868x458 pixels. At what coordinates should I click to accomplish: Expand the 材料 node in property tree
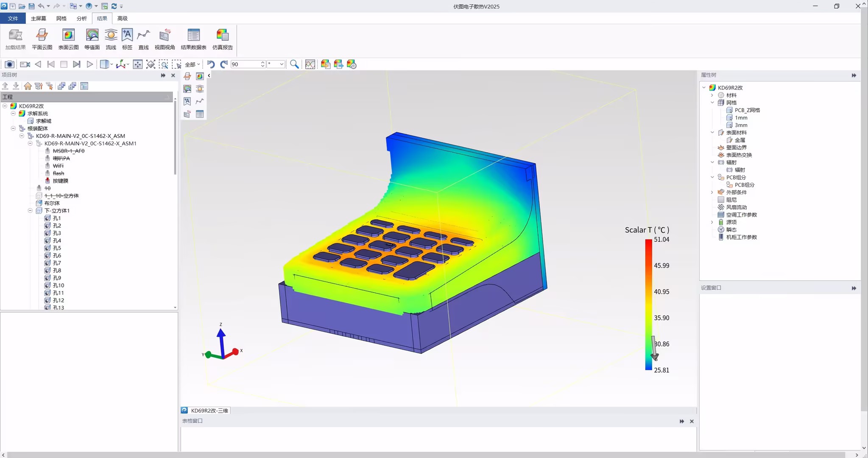(x=712, y=95)
